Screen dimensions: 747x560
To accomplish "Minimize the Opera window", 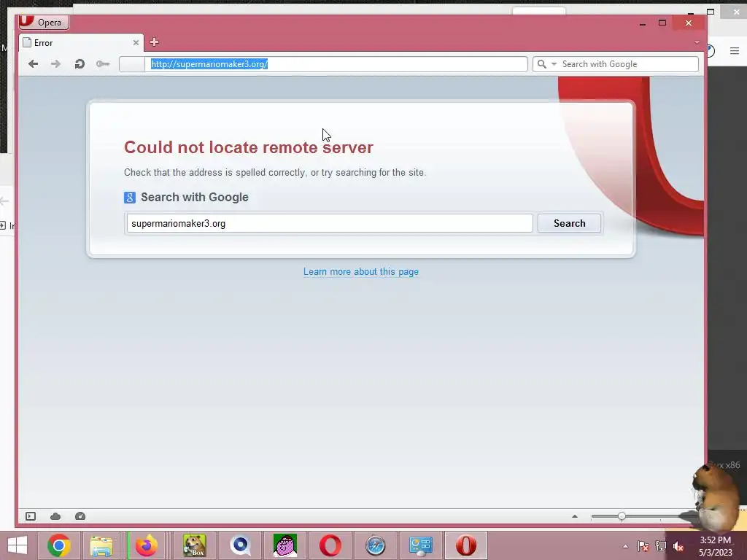I will [x=643, y=23].
